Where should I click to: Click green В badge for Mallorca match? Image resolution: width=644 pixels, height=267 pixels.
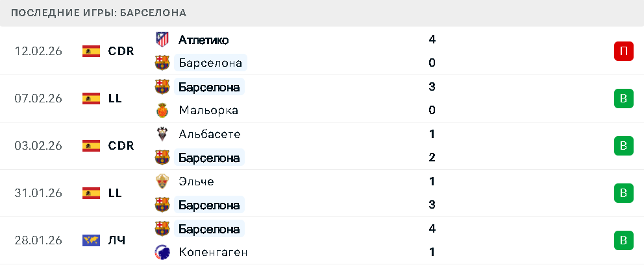tap(623, 99)
